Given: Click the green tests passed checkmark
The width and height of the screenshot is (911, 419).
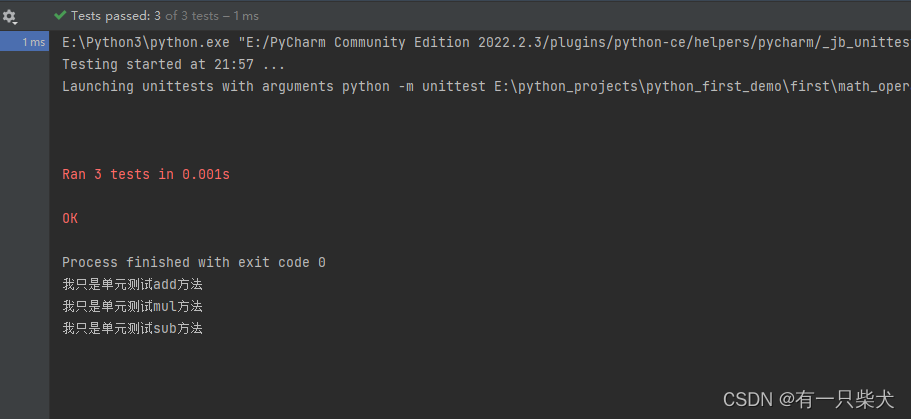Looking at the screenshot, I should coord(59,16).
